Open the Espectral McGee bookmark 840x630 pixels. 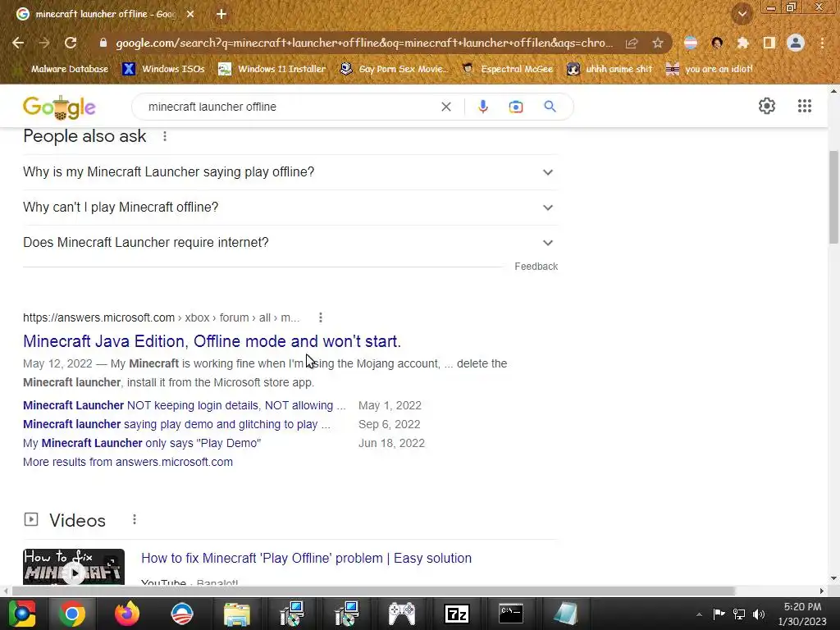507,69
